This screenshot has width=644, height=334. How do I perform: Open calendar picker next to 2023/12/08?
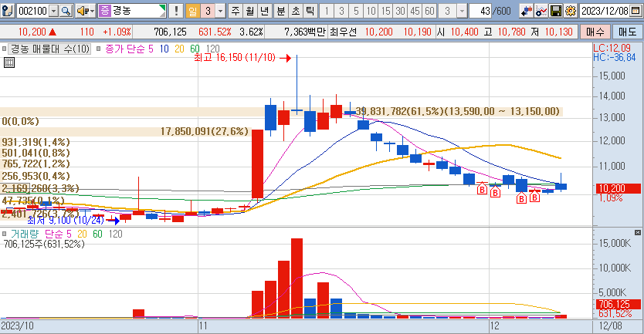[636, 11]
